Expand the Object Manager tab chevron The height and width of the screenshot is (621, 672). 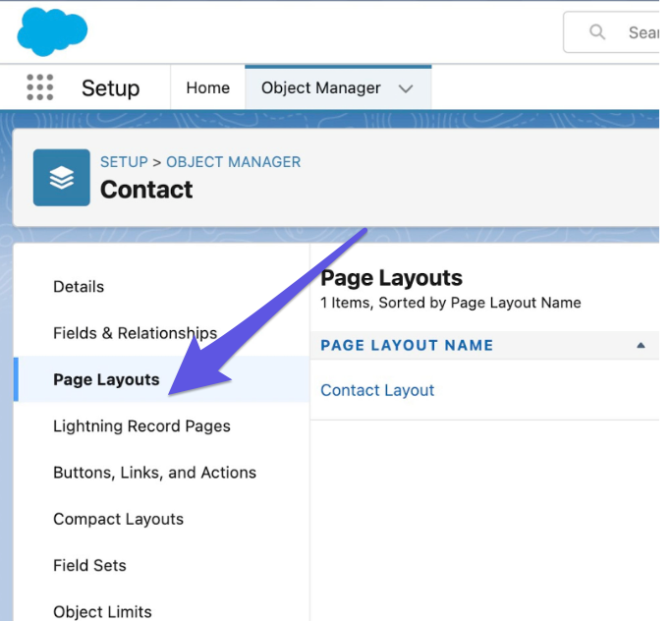406,88
